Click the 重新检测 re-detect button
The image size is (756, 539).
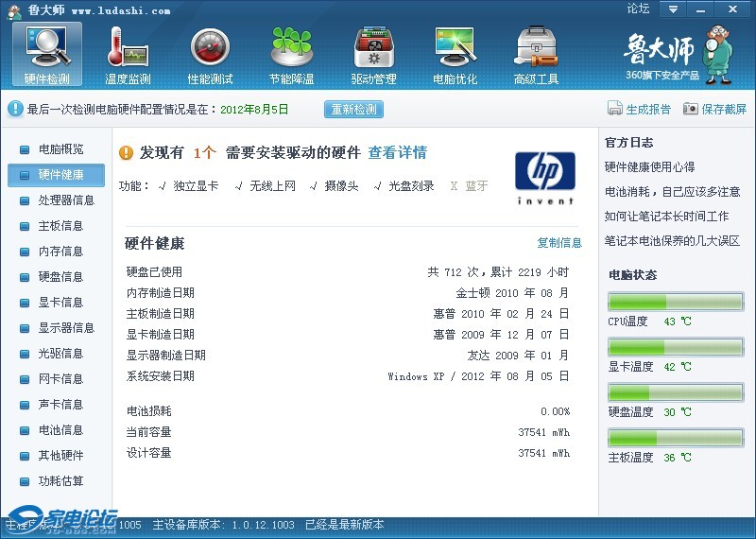[x=353, y=109]
